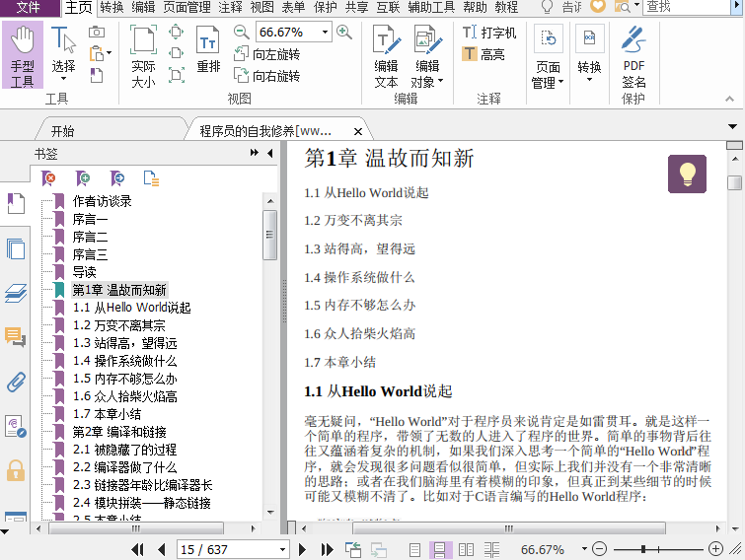Image resolution: width=745 pixels, height=560 pixels.
Task: Open bookmark 作者访谈录
Action: click(103, 201)
